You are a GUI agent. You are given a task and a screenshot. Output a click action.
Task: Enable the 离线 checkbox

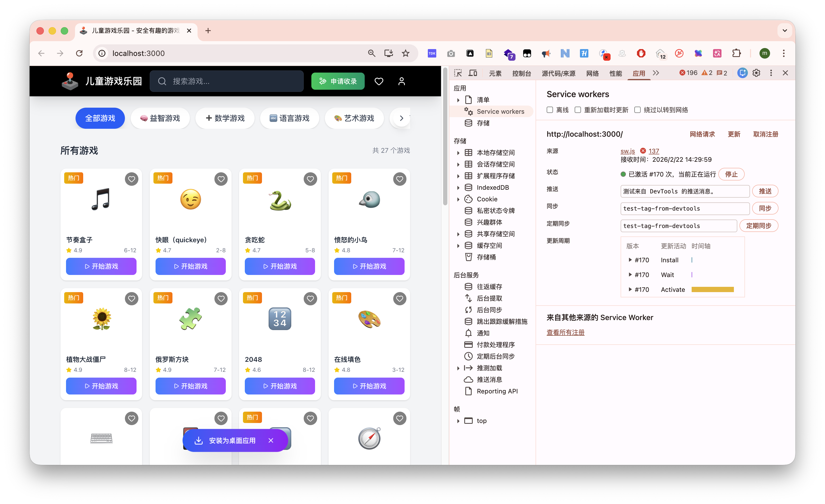click(550, 110)
